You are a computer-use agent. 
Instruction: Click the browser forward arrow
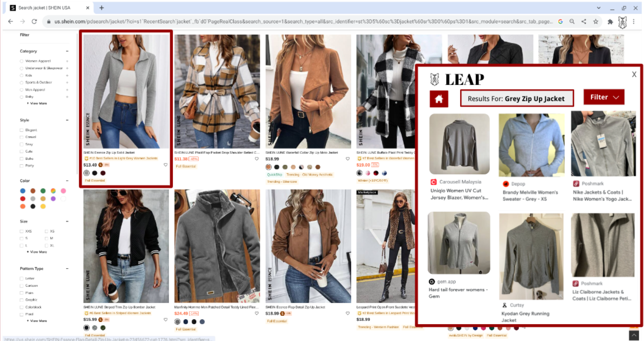tap(22, 21)
